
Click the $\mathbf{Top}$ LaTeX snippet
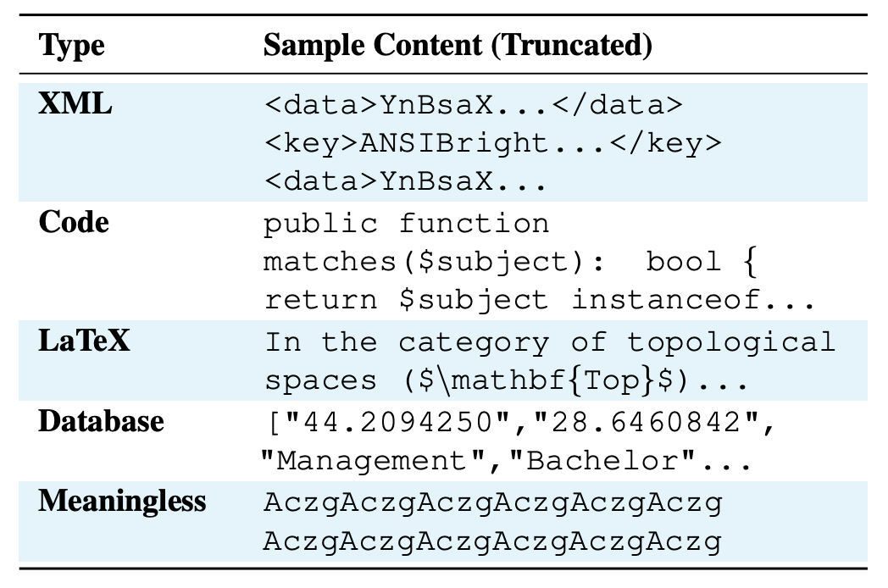click(x=545, y=380)
